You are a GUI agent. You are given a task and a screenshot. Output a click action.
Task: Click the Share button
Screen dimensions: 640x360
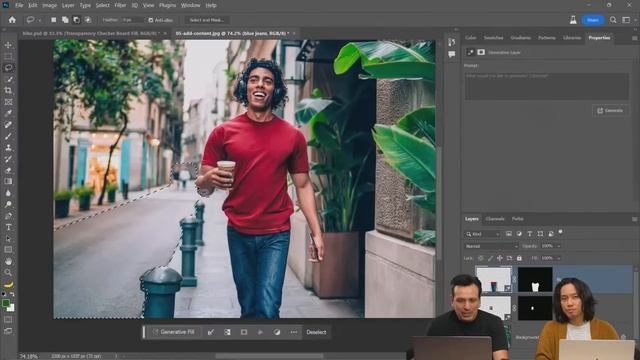(593, 20)
